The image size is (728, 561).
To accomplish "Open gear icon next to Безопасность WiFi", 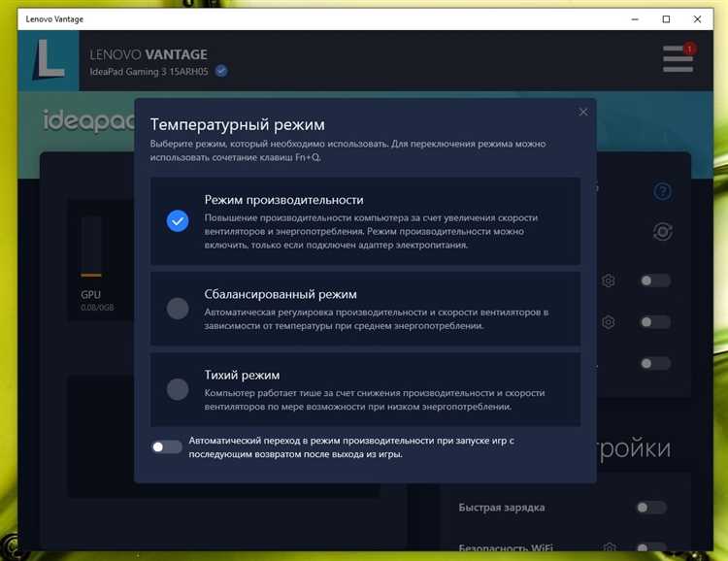I will coord(610,548).
